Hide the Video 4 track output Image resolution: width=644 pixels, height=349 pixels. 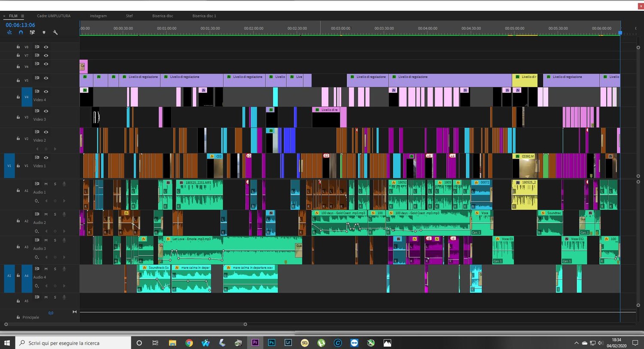tap(46, 92)
